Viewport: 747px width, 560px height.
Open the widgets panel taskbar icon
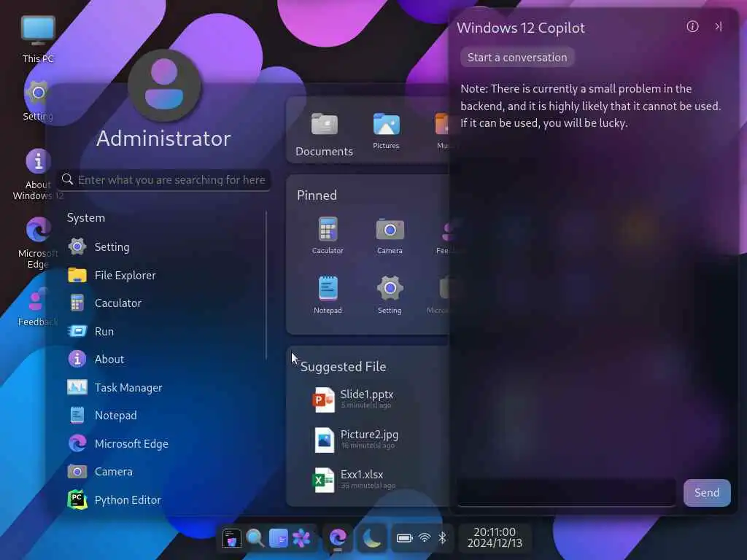(x=278, y=538)
